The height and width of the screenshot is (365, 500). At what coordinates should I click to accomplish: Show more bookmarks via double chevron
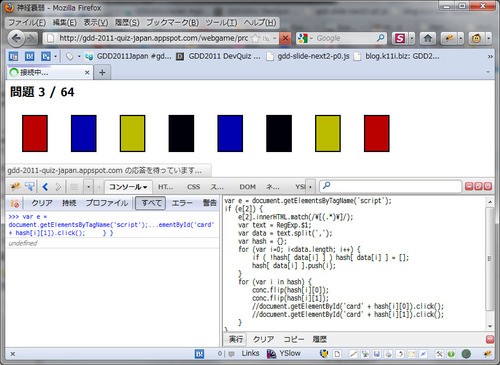point(490,57)
